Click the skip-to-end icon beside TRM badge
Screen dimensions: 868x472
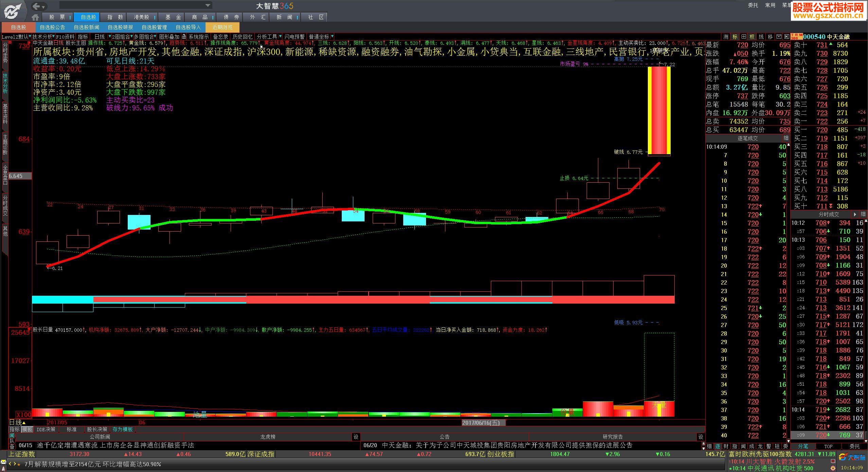786,36
